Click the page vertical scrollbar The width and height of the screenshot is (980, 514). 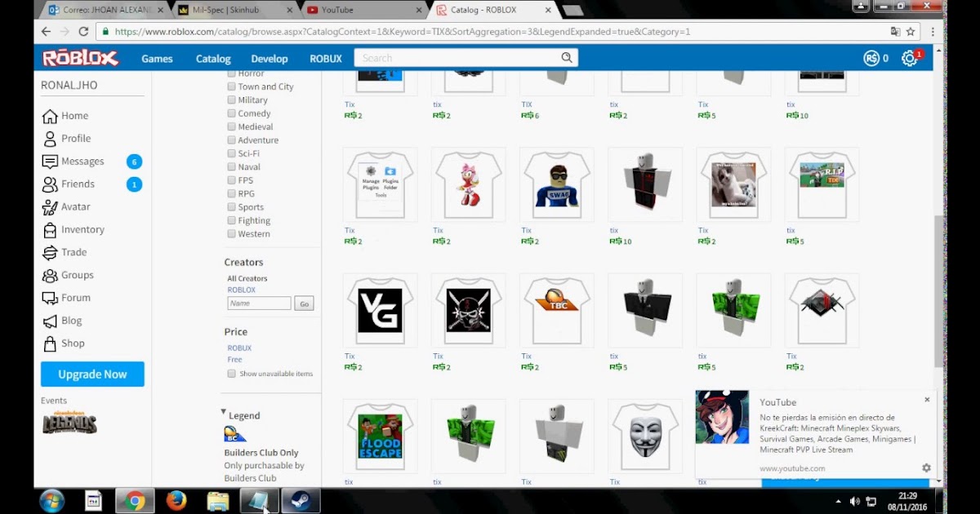pos(939,290)
